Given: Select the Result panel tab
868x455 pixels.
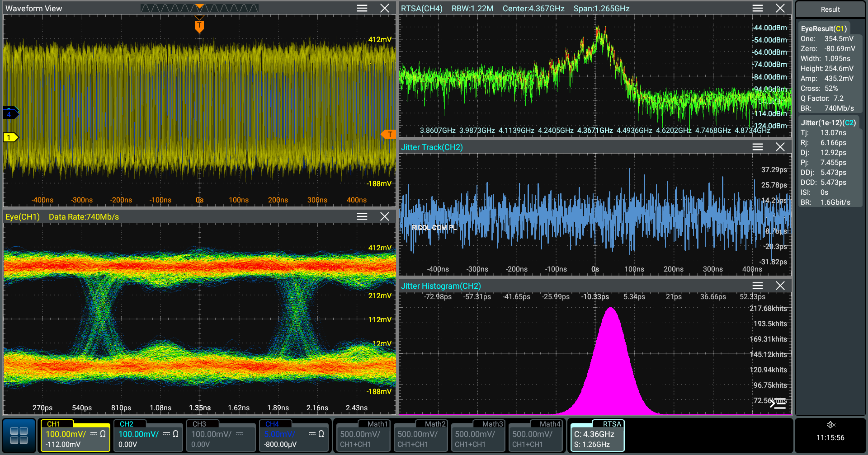Looking at the screenshot, I should 830,9.
